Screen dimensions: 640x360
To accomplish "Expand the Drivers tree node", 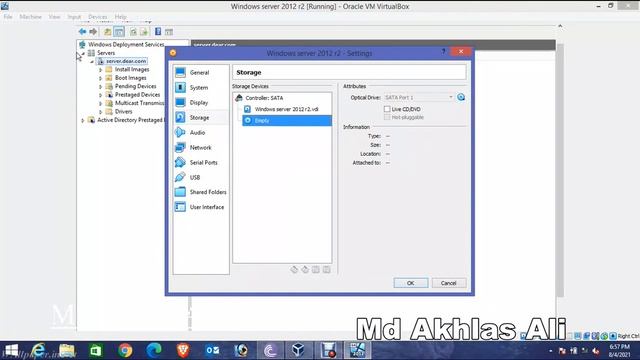I will point(100,111).
